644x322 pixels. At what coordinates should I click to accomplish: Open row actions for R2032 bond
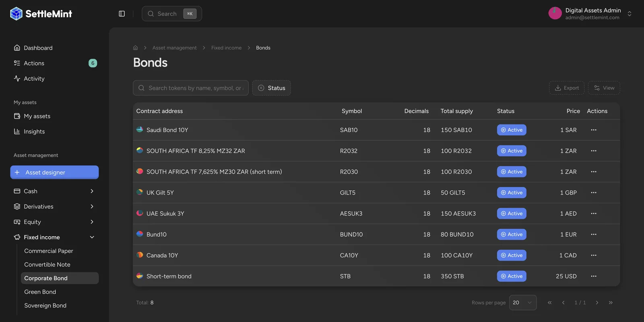(594, 151)
